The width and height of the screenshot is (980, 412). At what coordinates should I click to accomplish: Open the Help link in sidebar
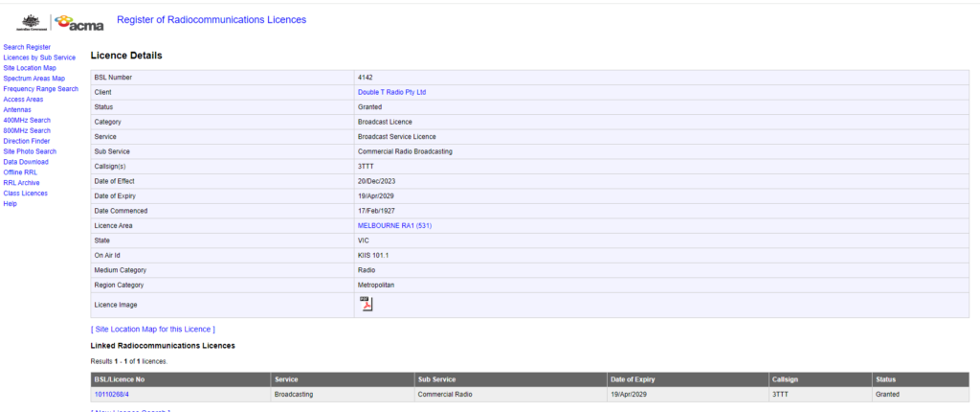11,203
